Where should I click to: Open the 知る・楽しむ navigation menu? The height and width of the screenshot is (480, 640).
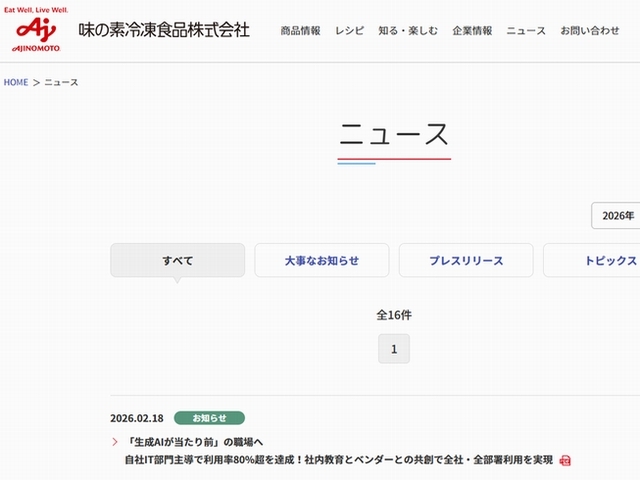tap(407, 31)
